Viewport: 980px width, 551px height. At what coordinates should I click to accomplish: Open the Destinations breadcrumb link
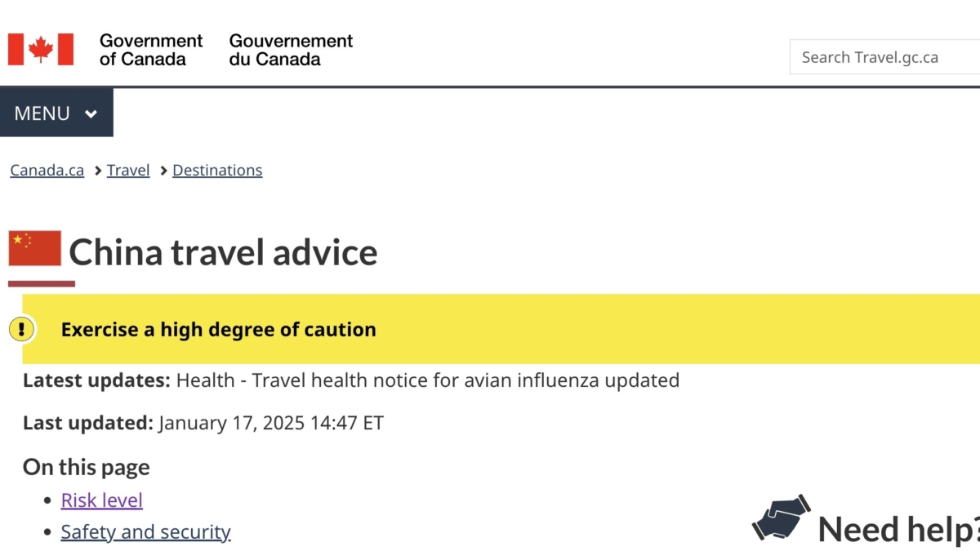[217, 171]
